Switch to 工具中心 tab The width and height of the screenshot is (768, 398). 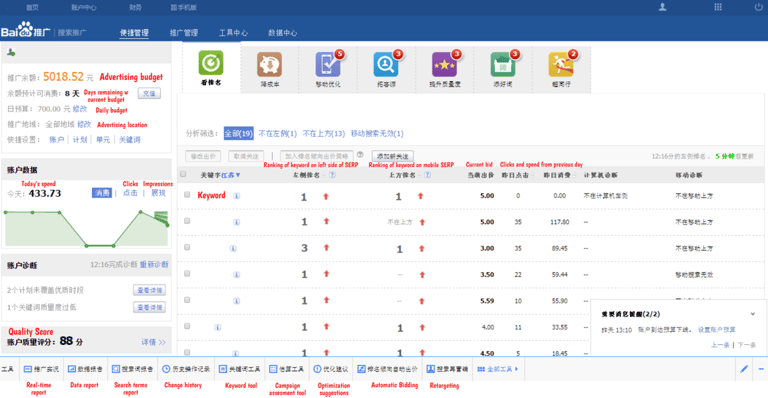coord(233,33)
